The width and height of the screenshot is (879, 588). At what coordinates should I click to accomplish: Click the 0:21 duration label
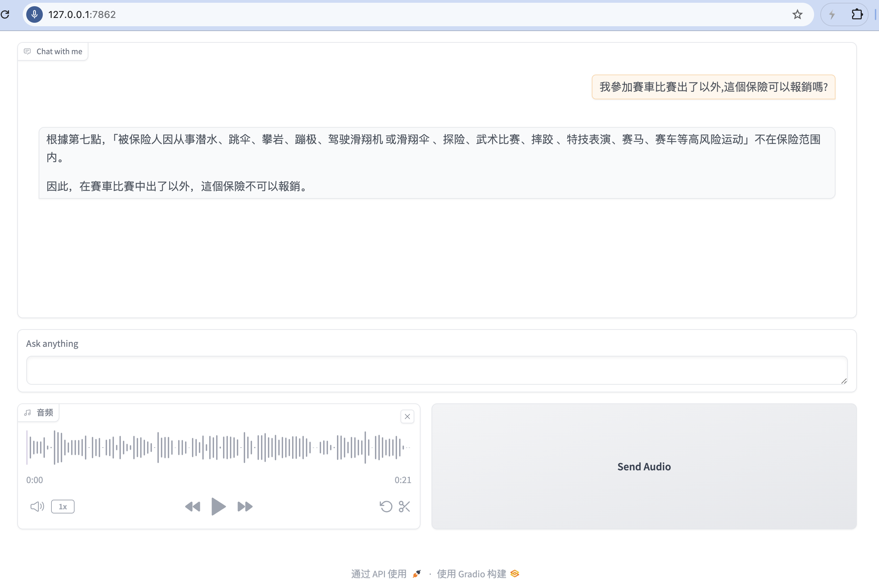[403, 480]
